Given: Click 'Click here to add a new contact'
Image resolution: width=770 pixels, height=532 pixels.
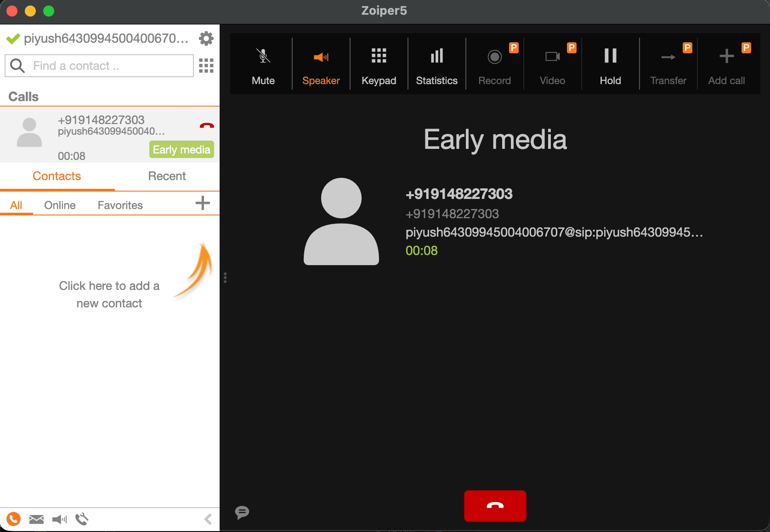Looking at the screenshot, I should (x=109, y=294).
